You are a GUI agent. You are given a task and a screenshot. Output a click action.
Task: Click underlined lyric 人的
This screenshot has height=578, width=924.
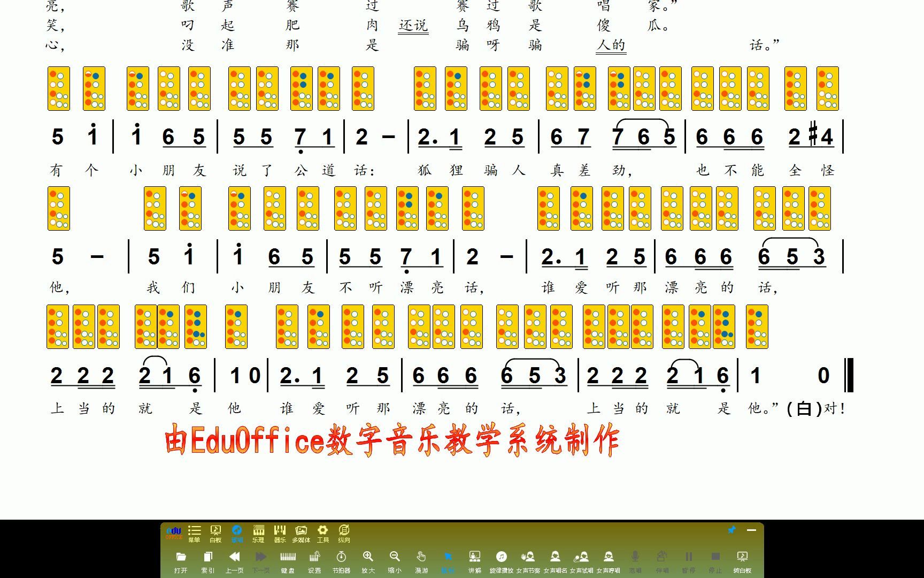click(x=611, y=45)
